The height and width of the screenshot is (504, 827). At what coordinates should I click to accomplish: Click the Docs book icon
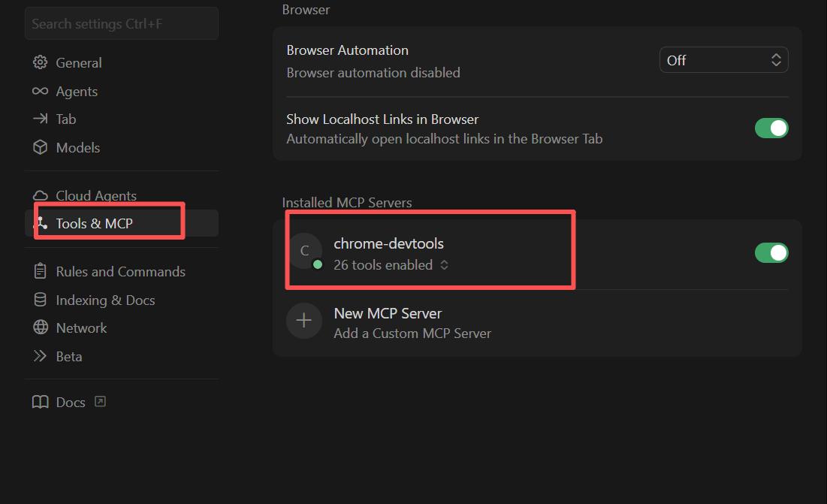[x=40, y=403]
